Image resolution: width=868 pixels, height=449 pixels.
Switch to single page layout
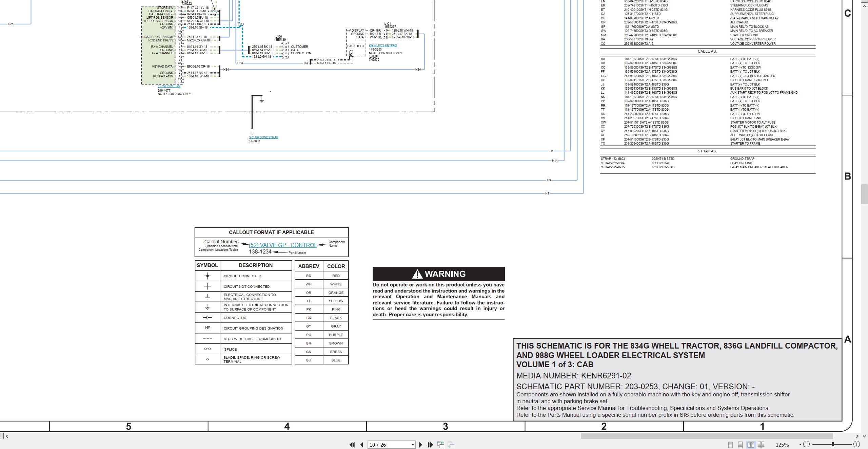(731, 445)
